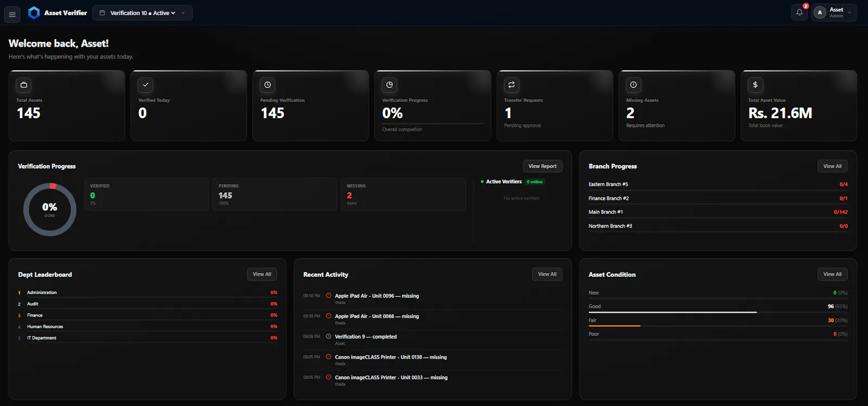
Task: Click the user avatar letter A
Action: 820,12
